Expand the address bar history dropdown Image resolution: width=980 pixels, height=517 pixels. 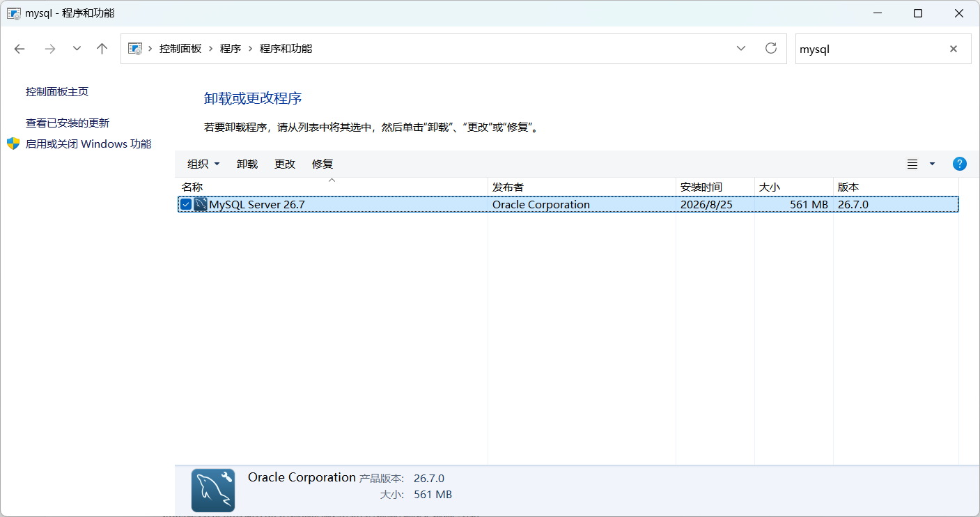(741, 49)
